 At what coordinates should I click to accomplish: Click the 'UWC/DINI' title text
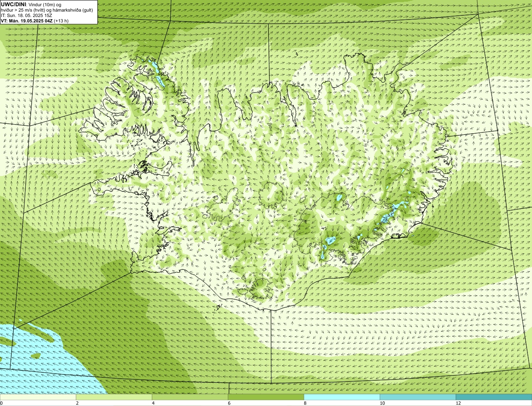click(13, 4)
